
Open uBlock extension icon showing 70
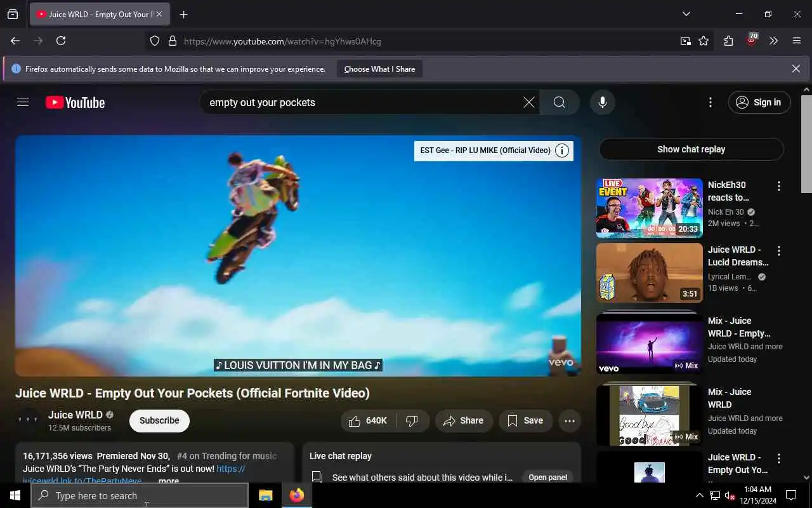(x=751, y=41)
